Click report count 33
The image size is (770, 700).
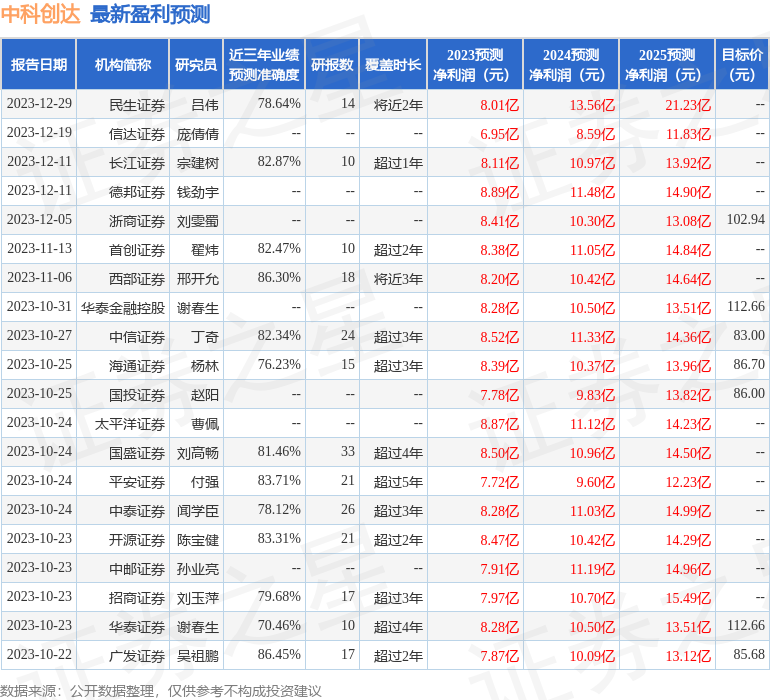click(x=348, y=451)
